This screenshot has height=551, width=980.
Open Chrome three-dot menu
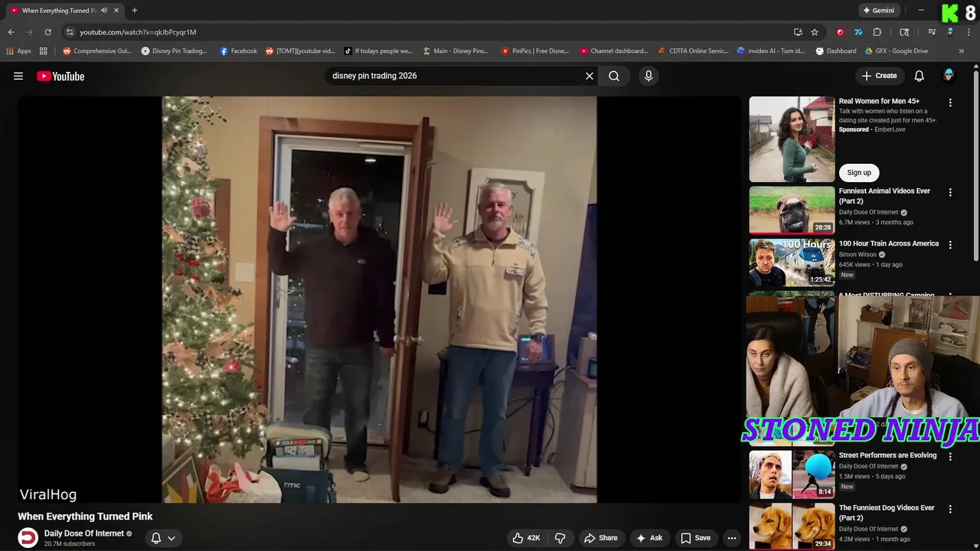[x=969, y=32]
